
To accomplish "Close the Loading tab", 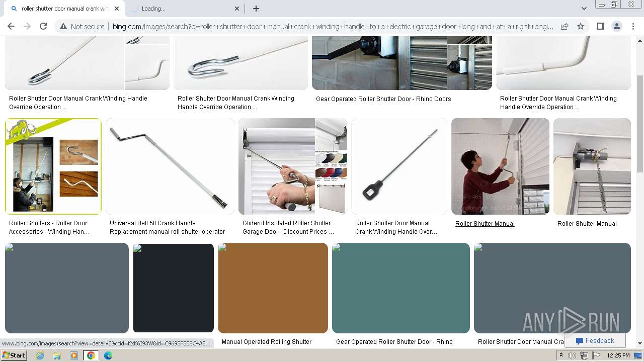I will (x=237, y=9).
